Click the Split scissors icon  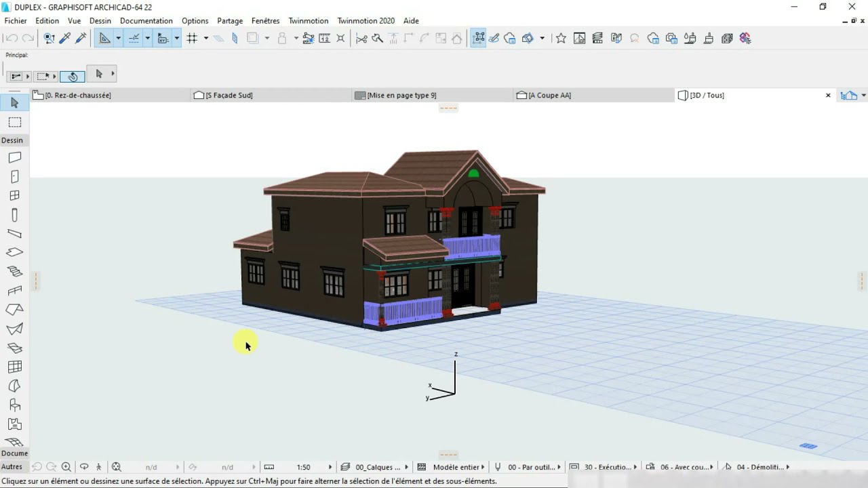[361, 39]
